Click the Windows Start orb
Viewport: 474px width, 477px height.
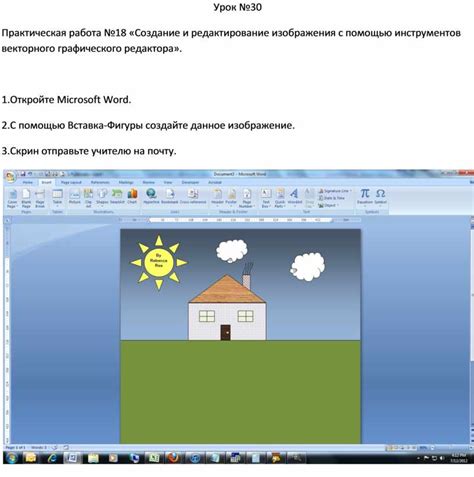(12, 458)
